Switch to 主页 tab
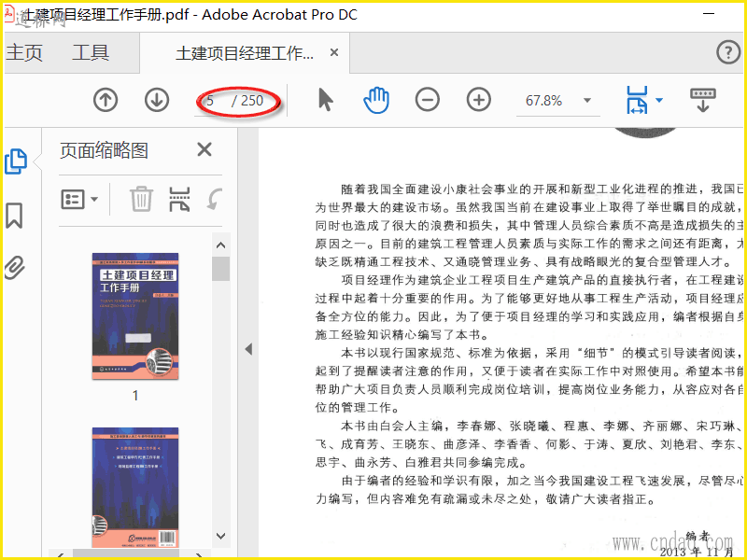 click(x=24, y=52)
